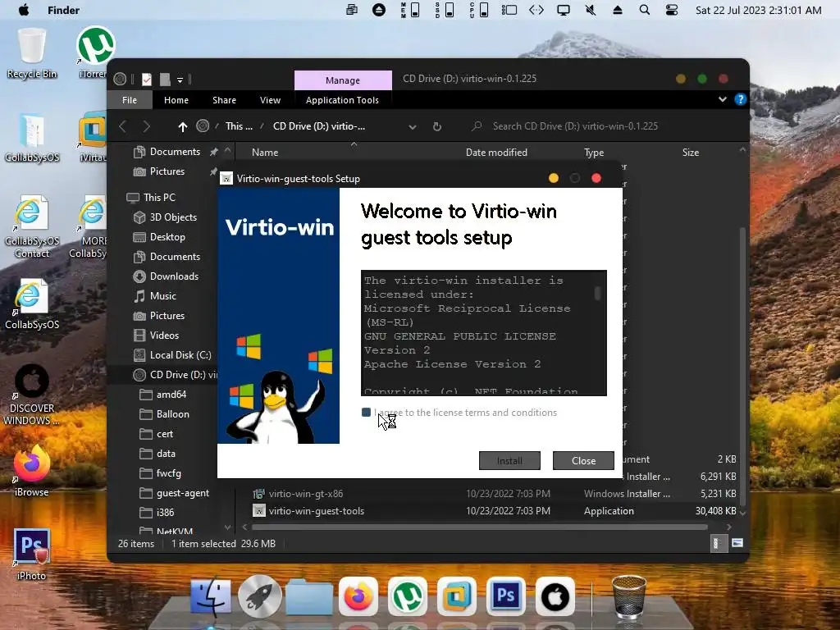Select the virtio-win-guest-tools file row
The width and height of the screenshot is (840, 630).
click(x=495, y=511)
